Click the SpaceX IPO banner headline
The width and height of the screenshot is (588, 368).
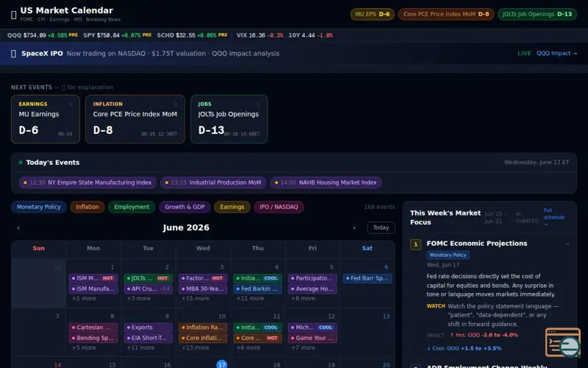[x=42, y=53]
